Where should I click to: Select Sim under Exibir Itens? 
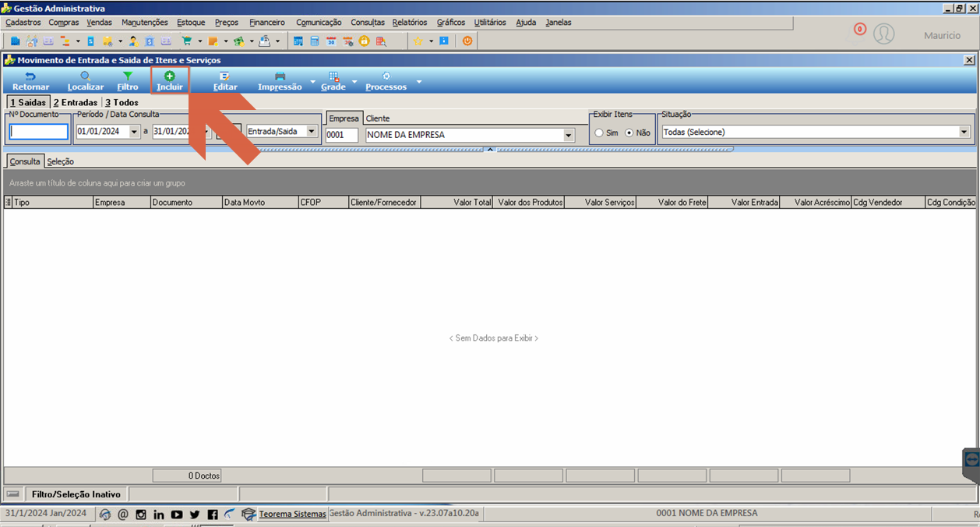pos(599,133)
